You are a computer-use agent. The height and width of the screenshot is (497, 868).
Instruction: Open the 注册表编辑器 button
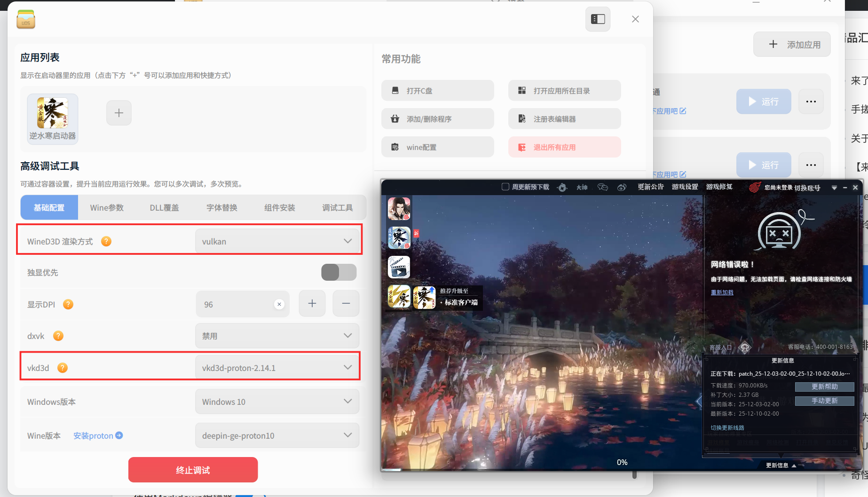pyautogui.click(x=565, y=118)
